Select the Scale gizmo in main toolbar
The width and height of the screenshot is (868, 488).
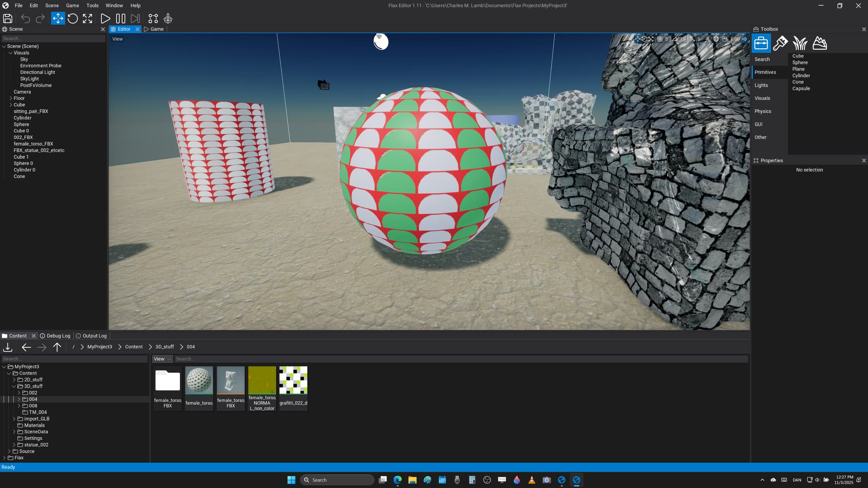pos(87,19)
